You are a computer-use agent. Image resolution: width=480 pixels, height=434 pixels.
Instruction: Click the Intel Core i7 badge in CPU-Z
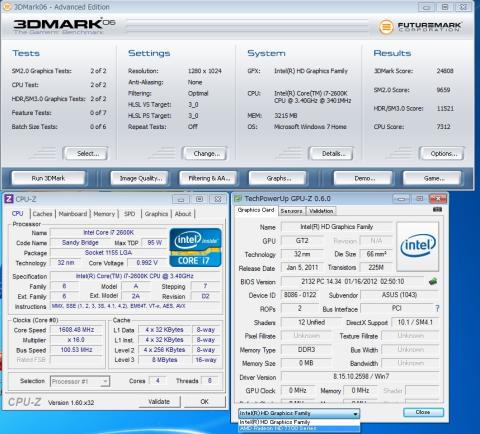[195, 247]
